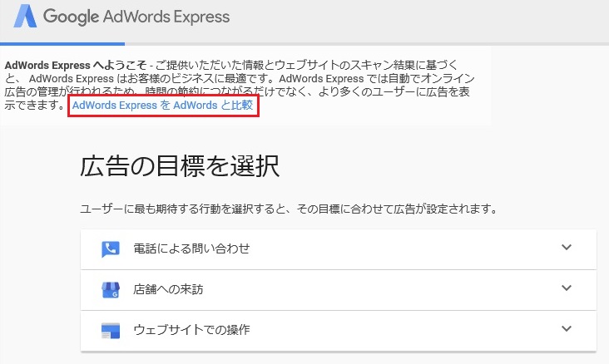Click the store icon for 店舗への来訪
The width and height of the screenshot is (609, 364).
click(111, 289)
